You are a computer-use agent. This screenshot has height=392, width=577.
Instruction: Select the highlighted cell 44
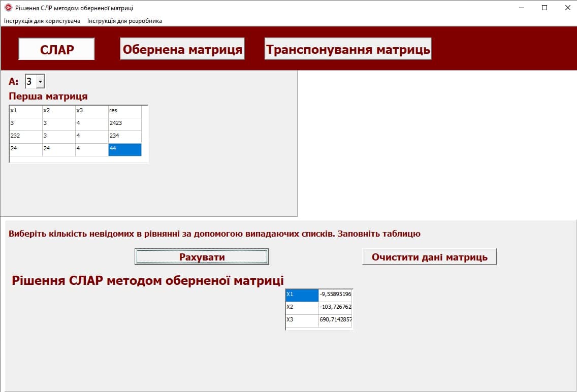pos(125,150)
